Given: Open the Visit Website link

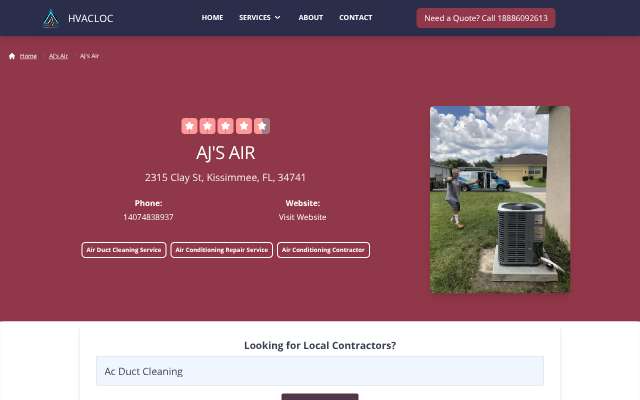Looking at the screenshot, I should pos(302,217).
